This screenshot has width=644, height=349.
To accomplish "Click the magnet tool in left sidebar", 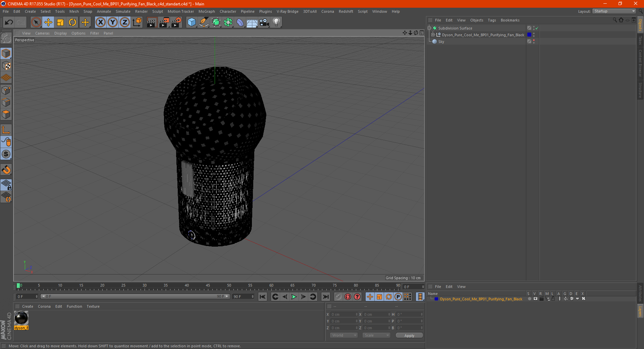I will click(6, 170).
